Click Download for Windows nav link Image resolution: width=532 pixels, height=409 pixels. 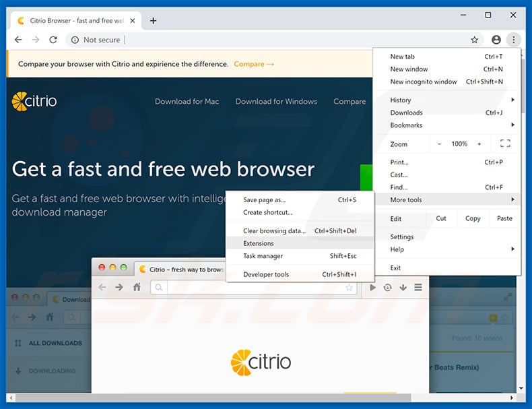[x=277, y=102]
